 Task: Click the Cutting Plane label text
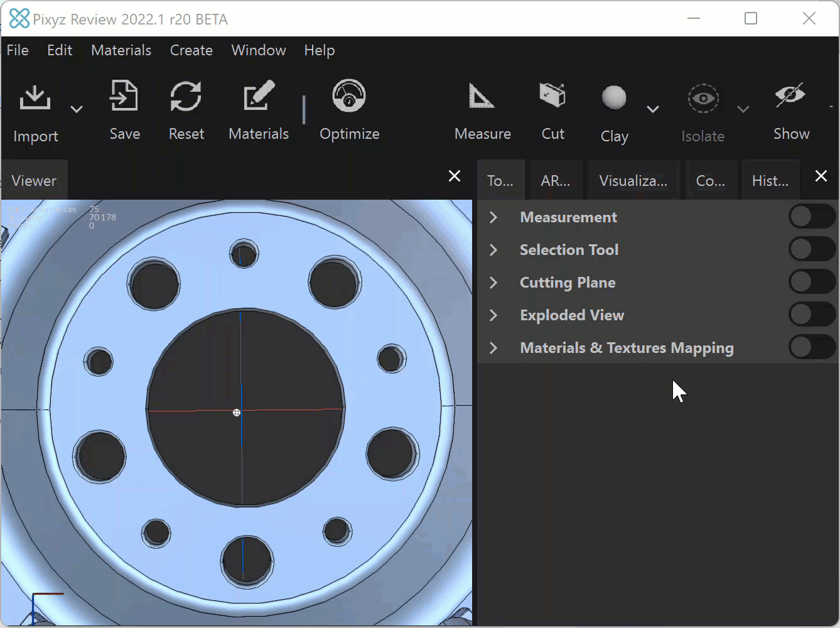point(568,283)
